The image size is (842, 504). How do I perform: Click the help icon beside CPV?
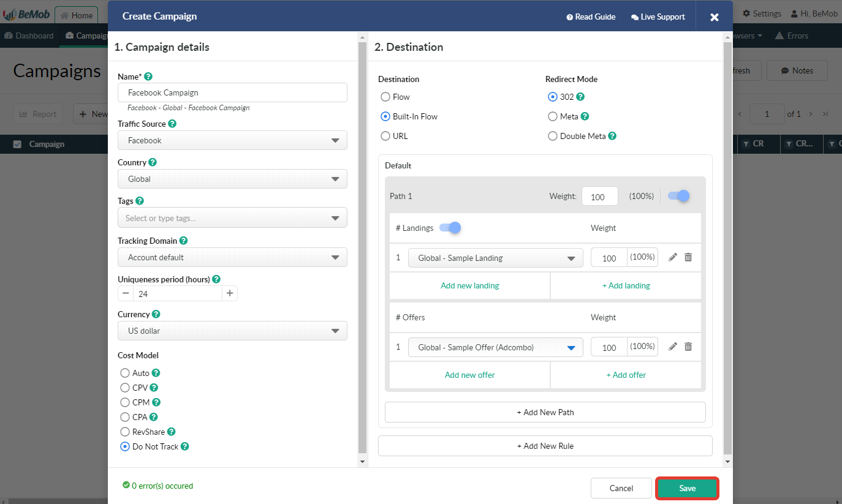(154, 388)
